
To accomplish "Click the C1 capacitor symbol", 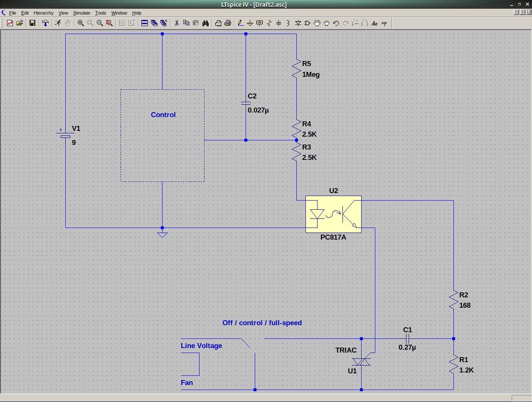I will pos(407,338).
